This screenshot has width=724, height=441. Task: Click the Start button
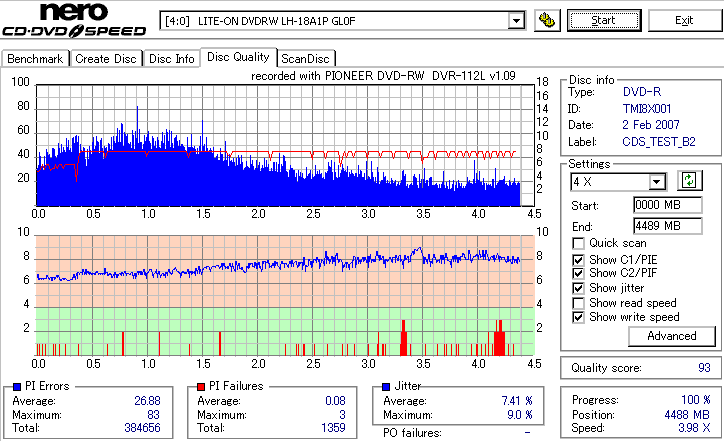(x=604, y=21)
